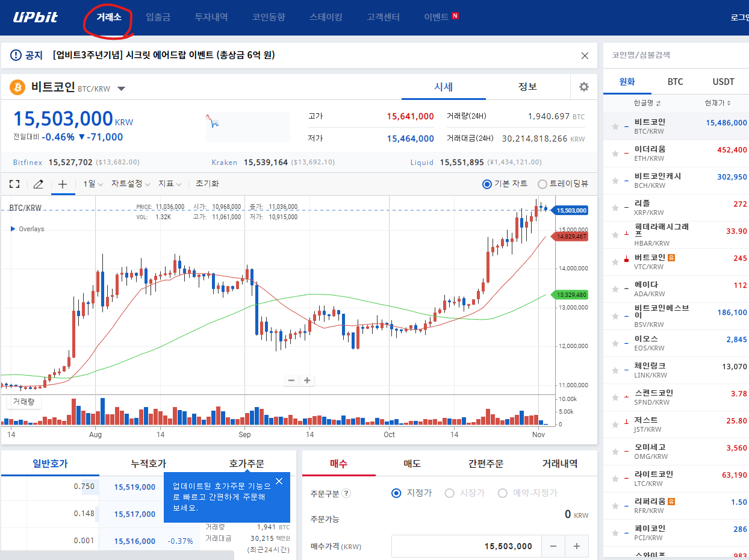Open the 고객센터 menu

tap(383, 17)
